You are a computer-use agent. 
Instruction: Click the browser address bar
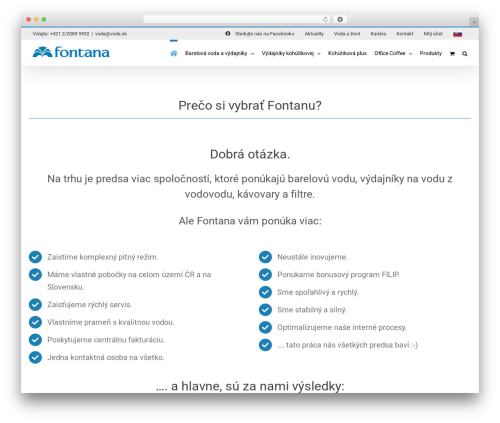click(236, 19)
